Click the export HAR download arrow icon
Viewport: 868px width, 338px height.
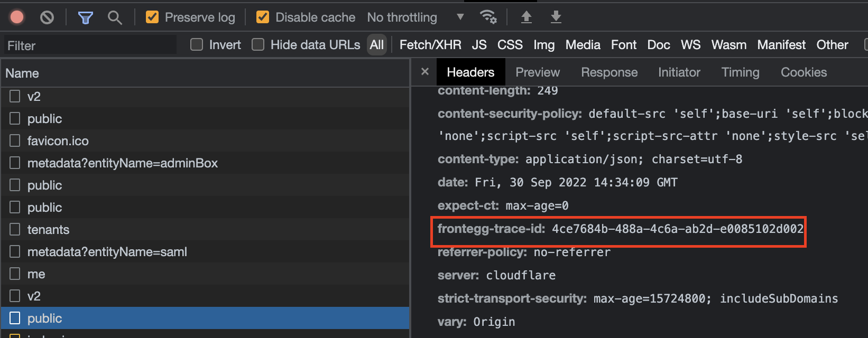pyautogui.click(x=556, y=17)
